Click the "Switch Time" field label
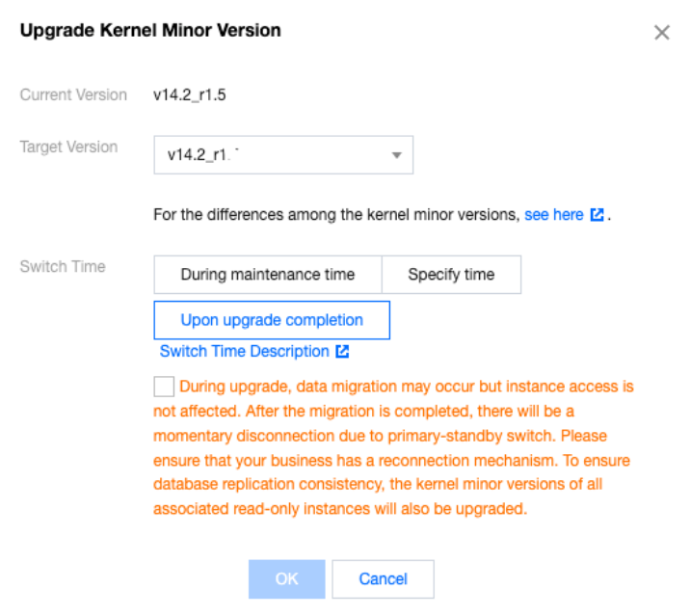This screenshot has height=616, width=690. coord(63,266)
